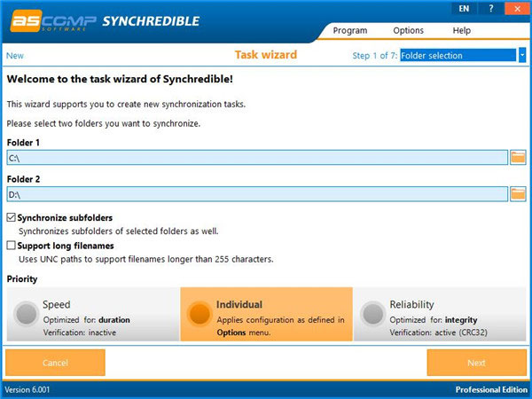Select the Individual priority option

pyautogui.click(x=267, y=314)
